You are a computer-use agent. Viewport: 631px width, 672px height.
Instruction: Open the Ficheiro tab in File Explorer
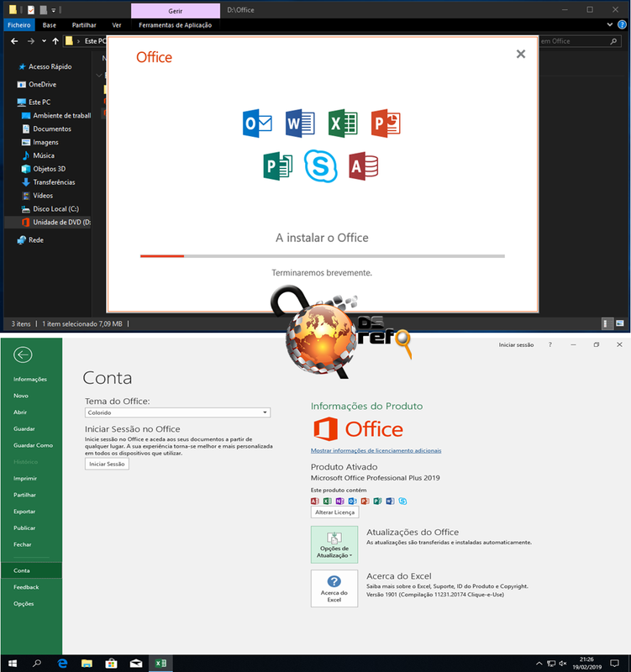[19, 25]
